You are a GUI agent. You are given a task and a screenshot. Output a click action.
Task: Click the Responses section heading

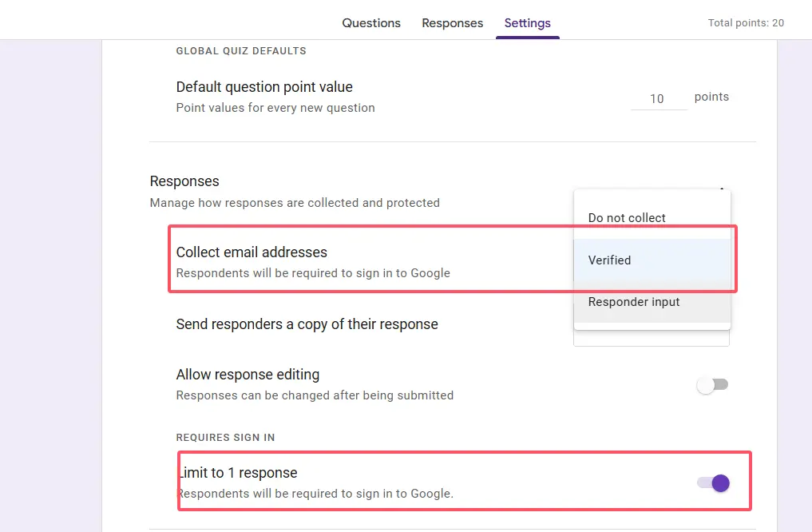[x=184, y=181]
